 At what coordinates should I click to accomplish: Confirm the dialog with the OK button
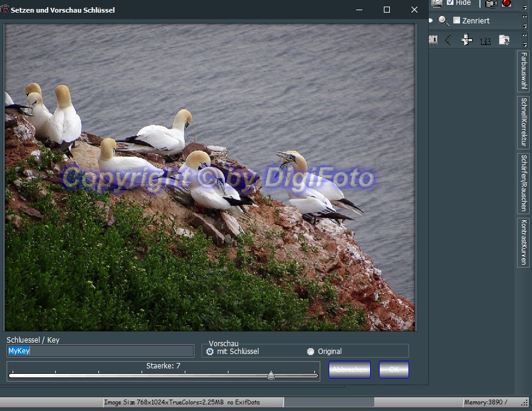(394, 370)
